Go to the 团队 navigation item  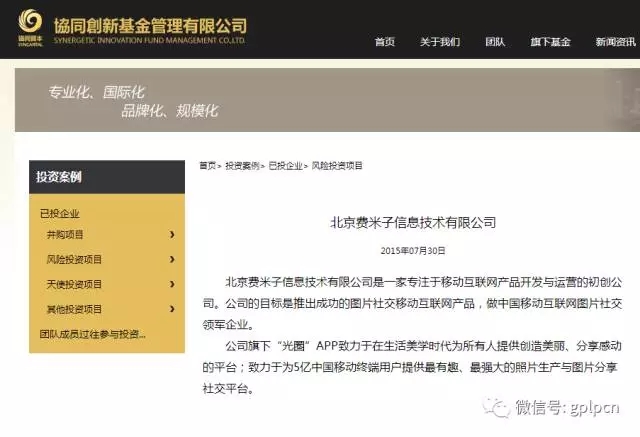(x=495, y=42)
